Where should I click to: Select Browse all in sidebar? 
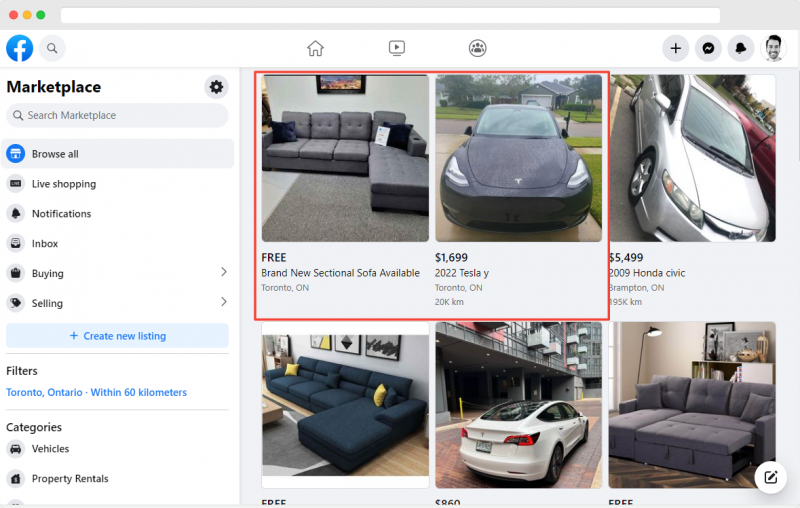(117, 154)
